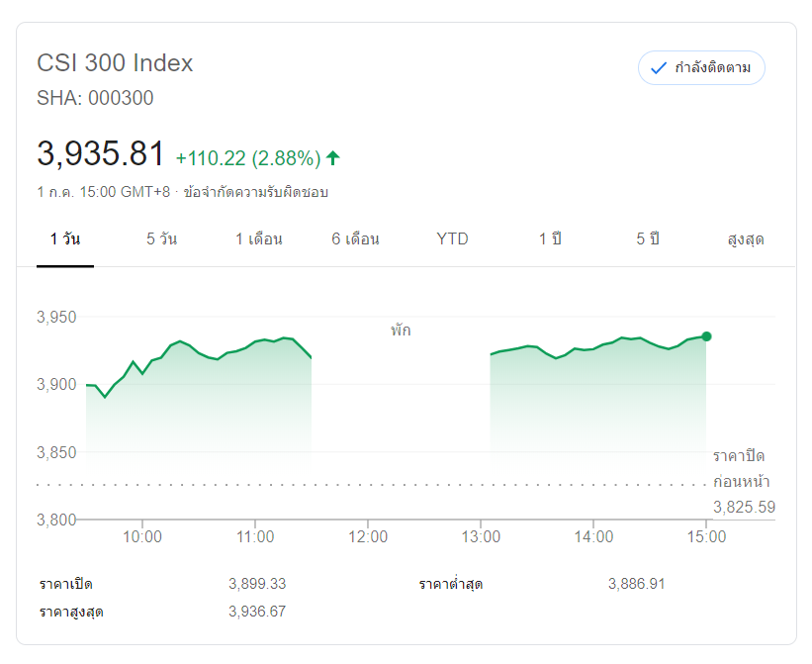The height and width of the screenshot is (664, 812).
Task: Click the พัก break label in chart
Action: point(401,331)
